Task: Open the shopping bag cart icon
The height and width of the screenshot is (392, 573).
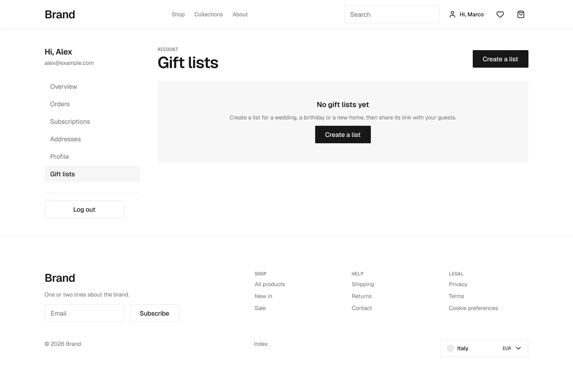Action: (521, 14)
